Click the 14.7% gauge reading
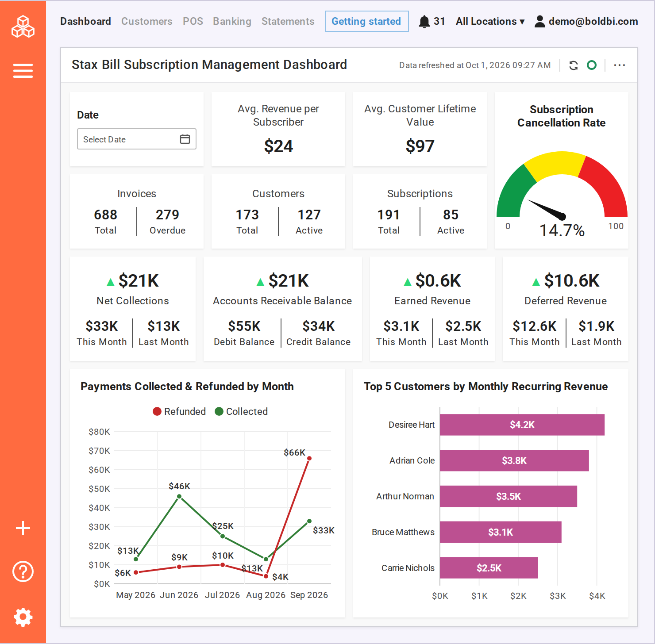This screenshot has height=644, width=655. [x=562, y=230]
